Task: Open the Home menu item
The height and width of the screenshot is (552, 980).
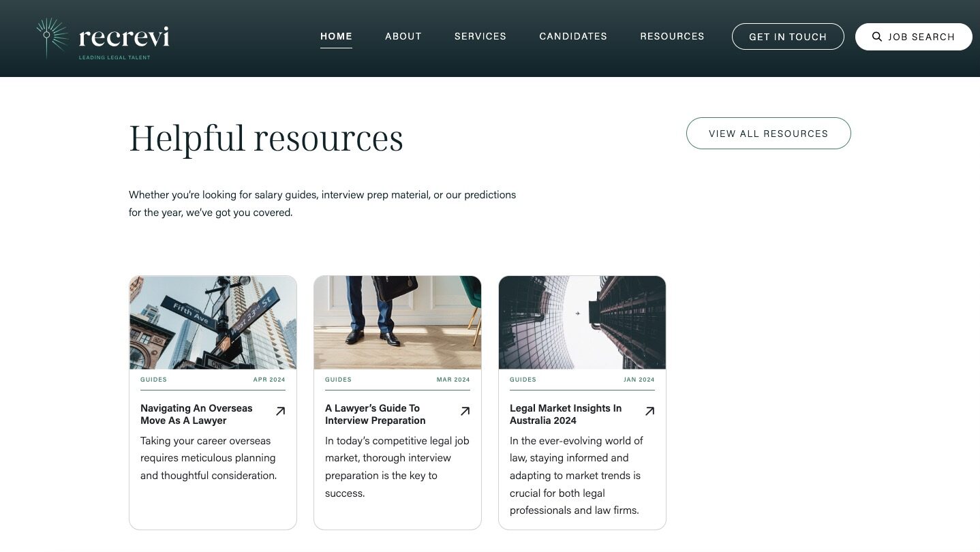Action: click(x=336, y=37)
